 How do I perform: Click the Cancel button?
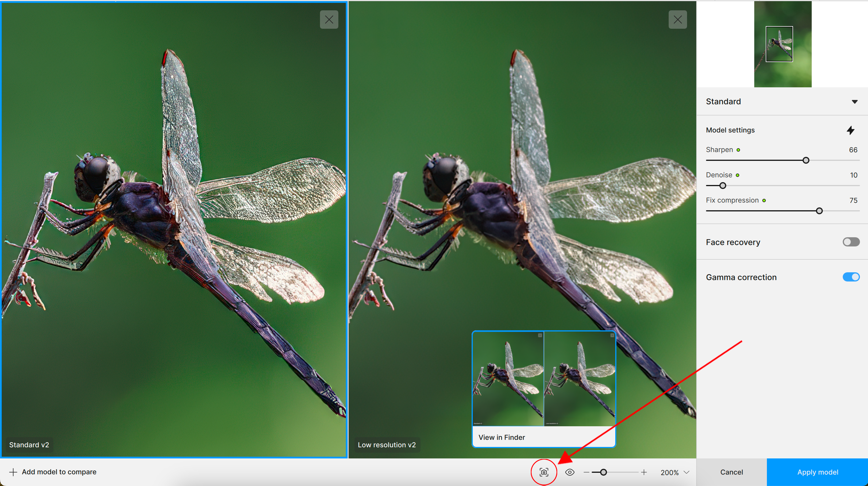click(731, 472)
